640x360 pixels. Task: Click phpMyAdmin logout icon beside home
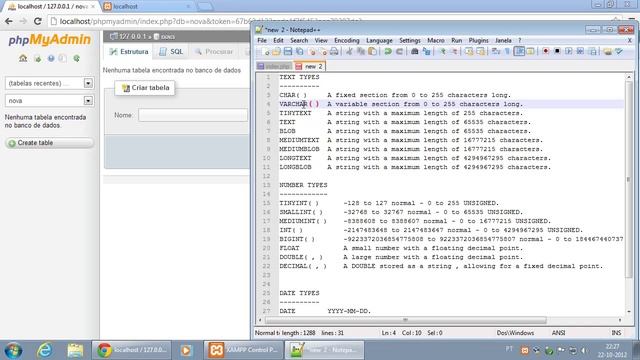pyautogui.click(x=38, y=59)
